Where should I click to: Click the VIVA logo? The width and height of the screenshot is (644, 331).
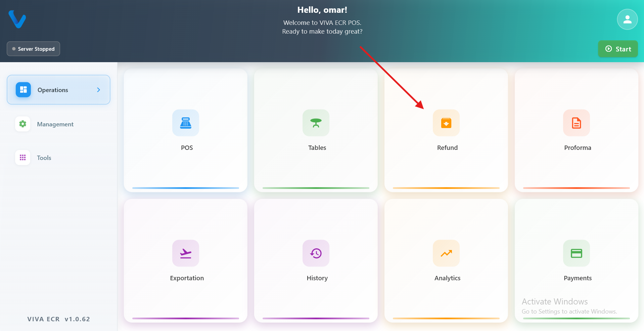(x=17, y=19)
